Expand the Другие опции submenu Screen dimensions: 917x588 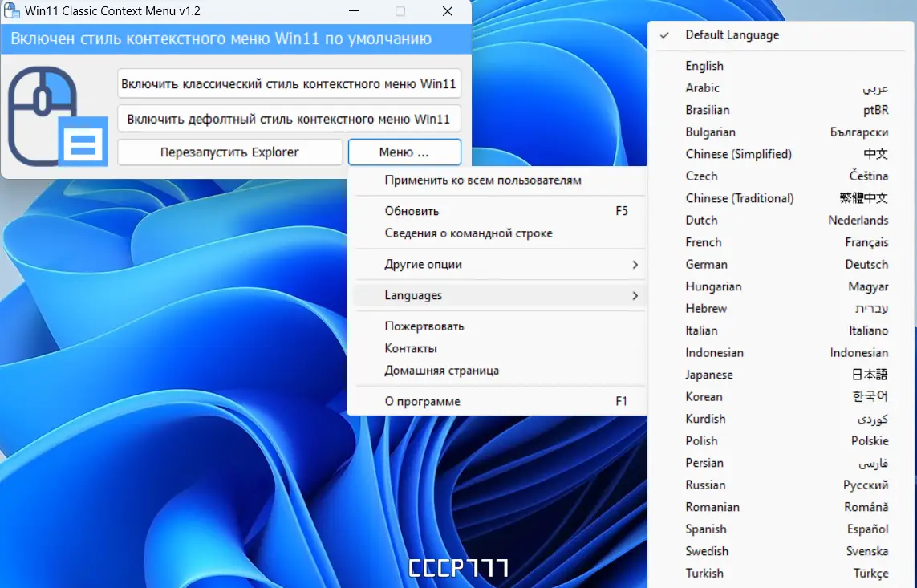point(500,264)
